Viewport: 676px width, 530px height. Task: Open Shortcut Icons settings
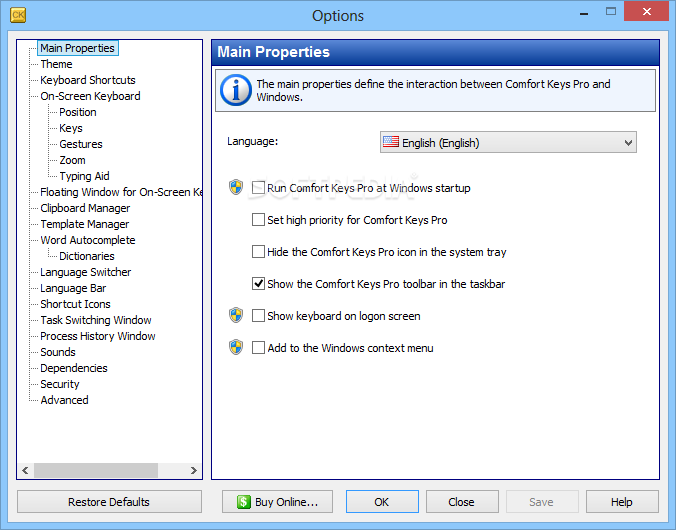pyautogui.click(x=75, y=304)
